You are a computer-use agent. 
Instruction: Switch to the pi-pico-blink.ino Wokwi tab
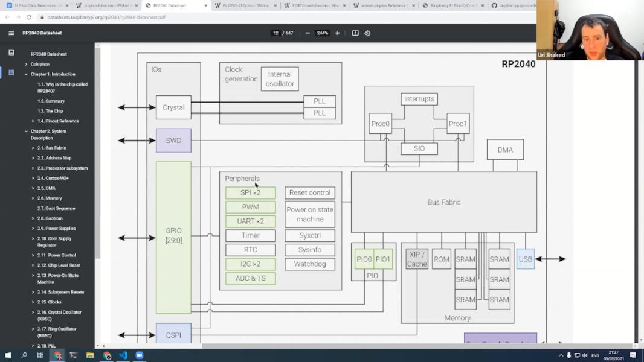(106, 5)
